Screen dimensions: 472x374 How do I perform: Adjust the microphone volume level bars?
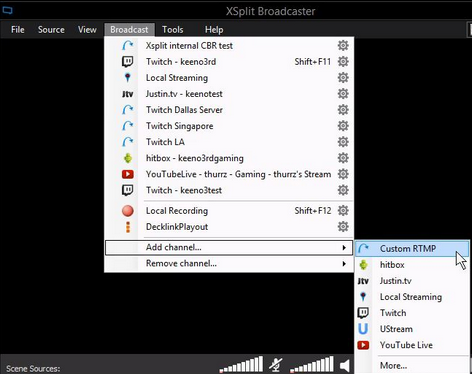point(241,364)
